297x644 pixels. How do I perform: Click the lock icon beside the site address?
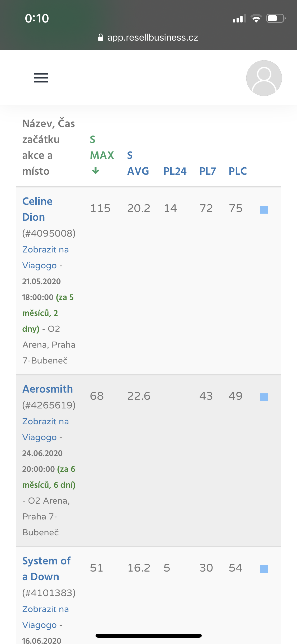pos(101,38)
